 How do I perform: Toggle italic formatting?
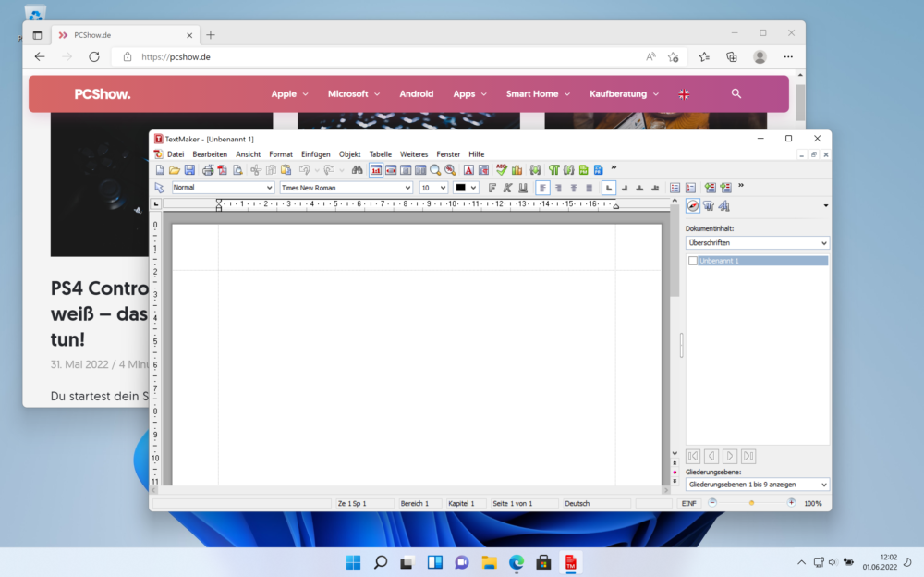(507, 189)
